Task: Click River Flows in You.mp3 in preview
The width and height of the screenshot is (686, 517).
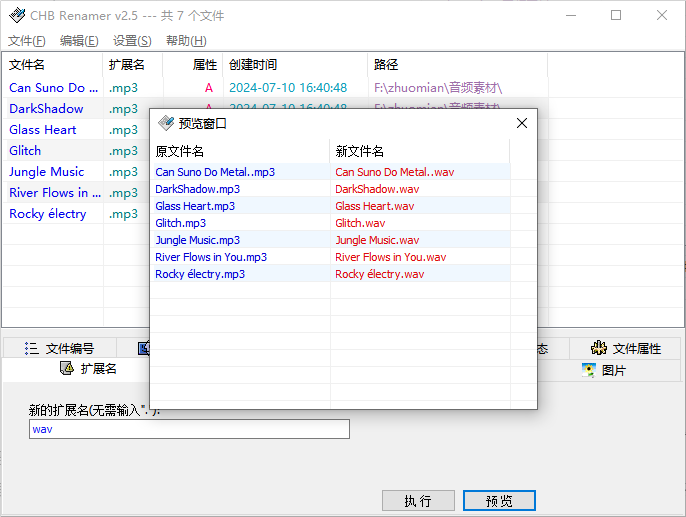Action: pos(211,257)
